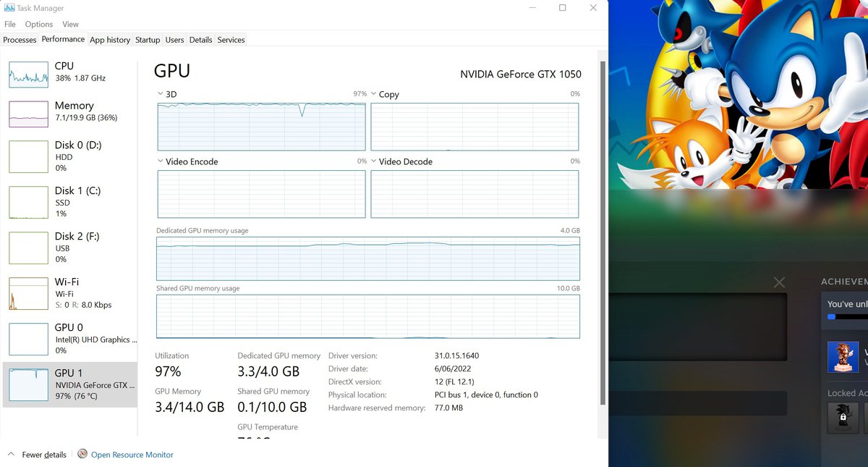The image size is (868, 467).
Task: Click the Video Encode usage graph
Action: point(261,194)
